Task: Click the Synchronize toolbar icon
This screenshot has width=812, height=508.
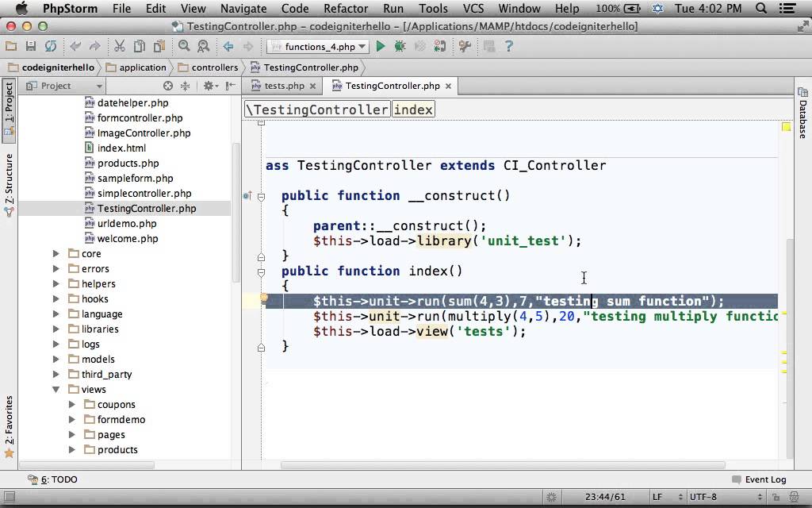Action: coord(50,47)
